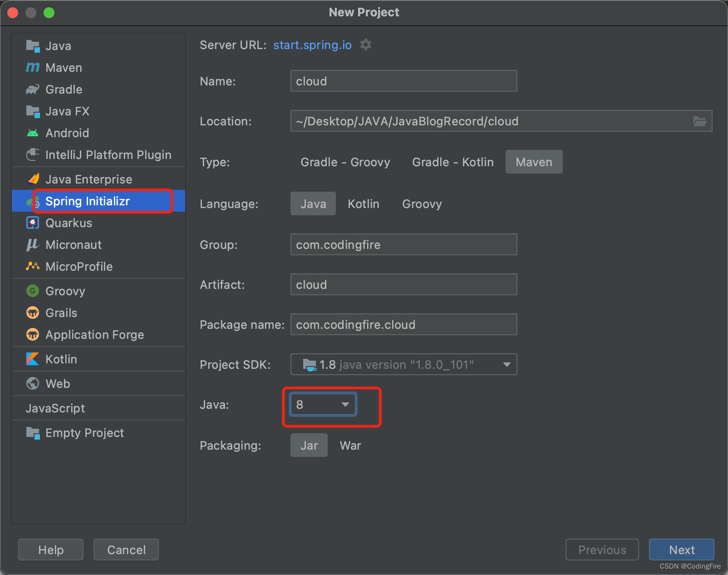Screen dimensions: 728x575
Task: Click the MicroProfile icon
Action: click(33, 267)
